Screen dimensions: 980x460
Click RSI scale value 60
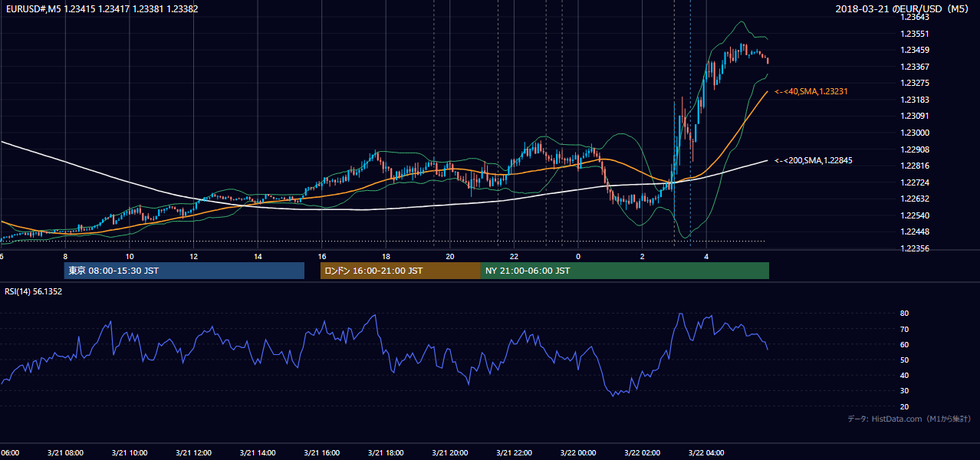pyautogui.click(x=904, y=344)
